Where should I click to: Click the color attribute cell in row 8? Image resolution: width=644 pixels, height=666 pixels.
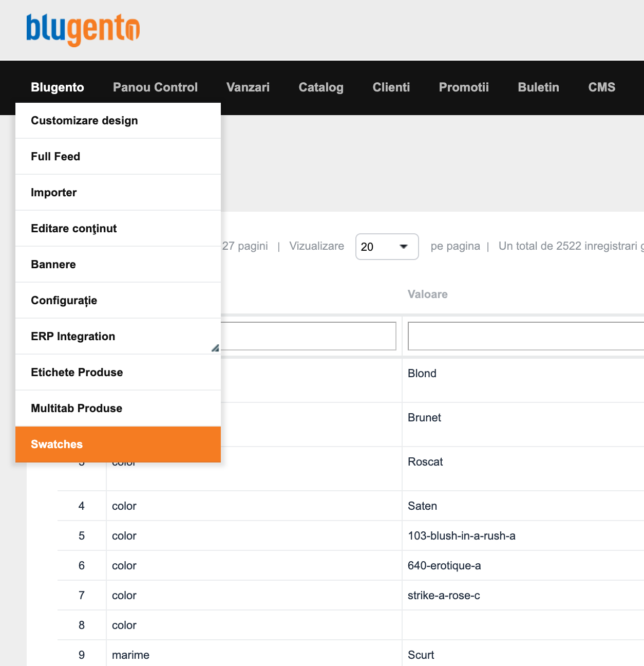[254, 625]
